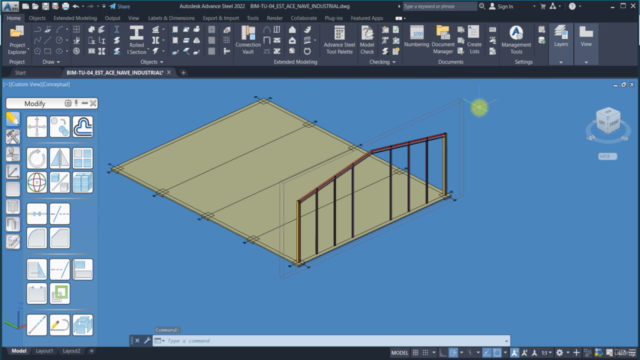Run Model Check
Screen dimensions: 640x360
[x=367, y=40]
